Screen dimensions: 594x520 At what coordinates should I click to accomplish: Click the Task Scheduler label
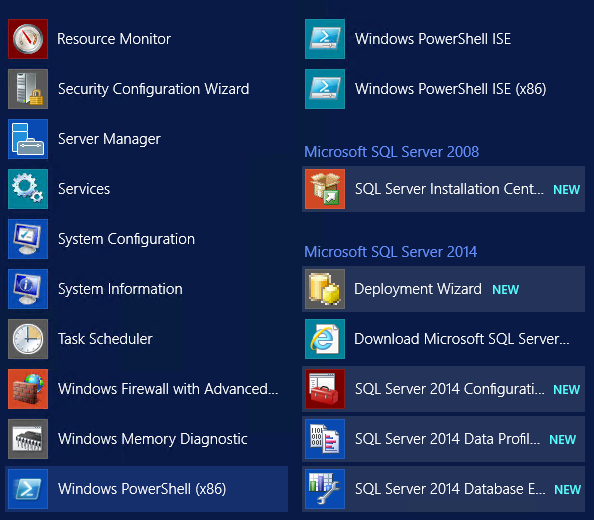click(x=105, y=339)
